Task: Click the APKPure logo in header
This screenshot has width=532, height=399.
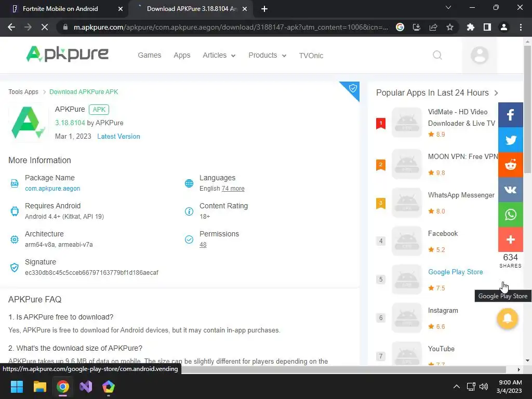Action: click(67, 54)
